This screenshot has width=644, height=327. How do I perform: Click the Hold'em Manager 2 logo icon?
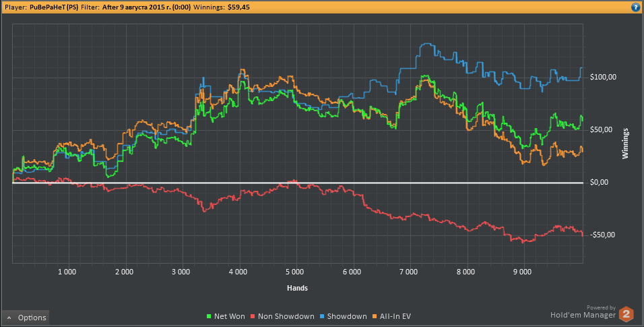pyautogui.click(x=626, y=314)
